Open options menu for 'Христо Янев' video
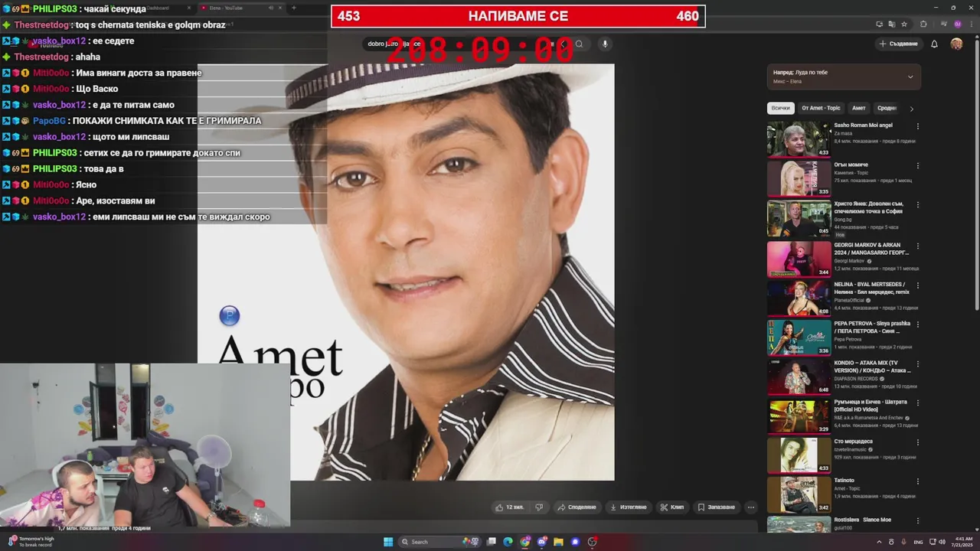The image size is (980, 551). [x=917, y=205]
